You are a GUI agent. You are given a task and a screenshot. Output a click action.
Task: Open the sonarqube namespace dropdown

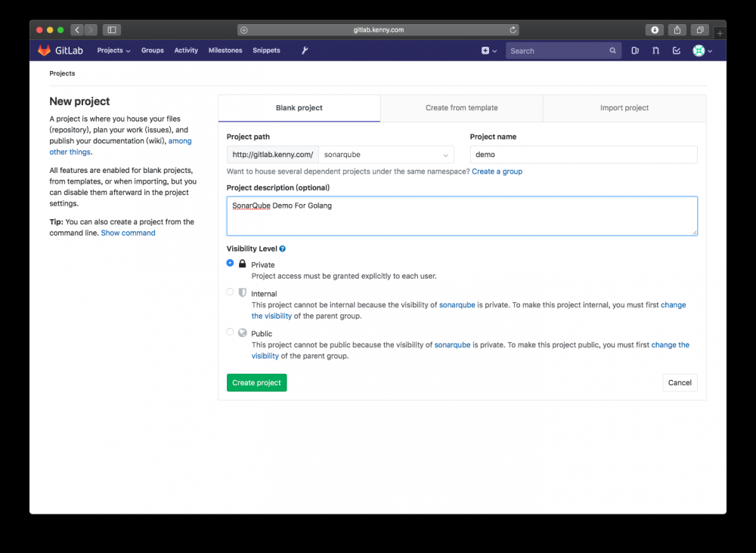tap(386, 155)
